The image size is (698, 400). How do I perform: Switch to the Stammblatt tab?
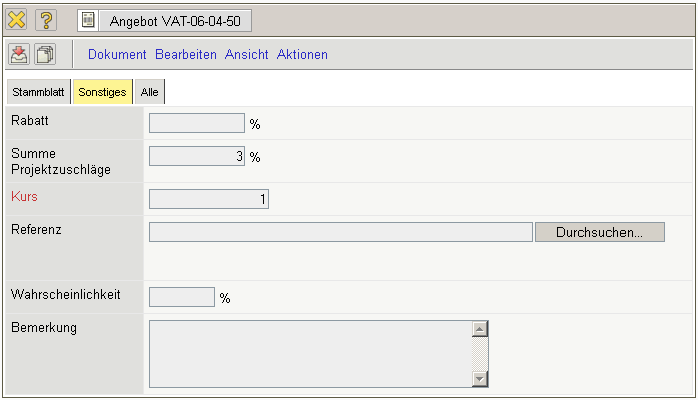39,92
